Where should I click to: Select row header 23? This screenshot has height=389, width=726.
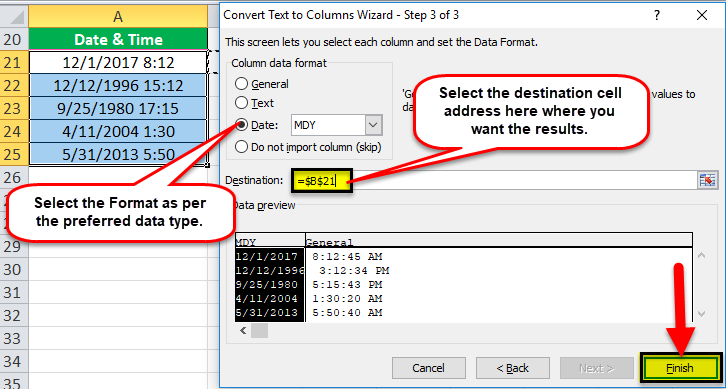[14, 108]
